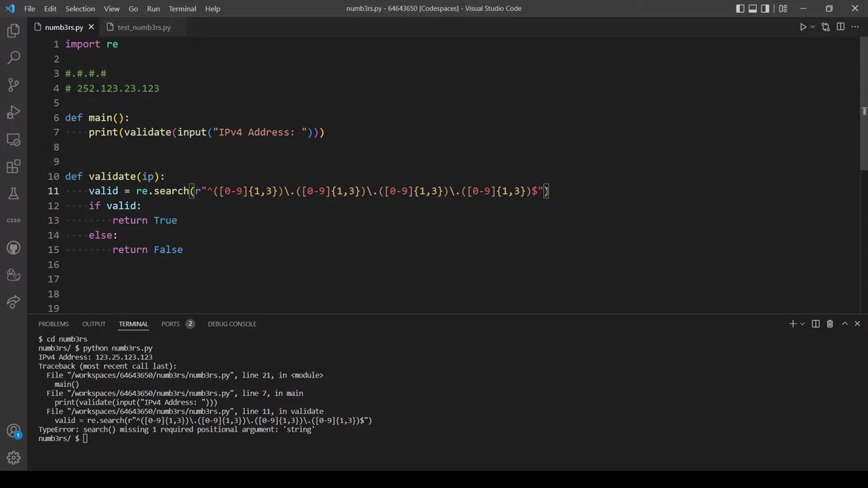Switch to the Debug Console tab
The image size is (868, 488).
point(232,324)
